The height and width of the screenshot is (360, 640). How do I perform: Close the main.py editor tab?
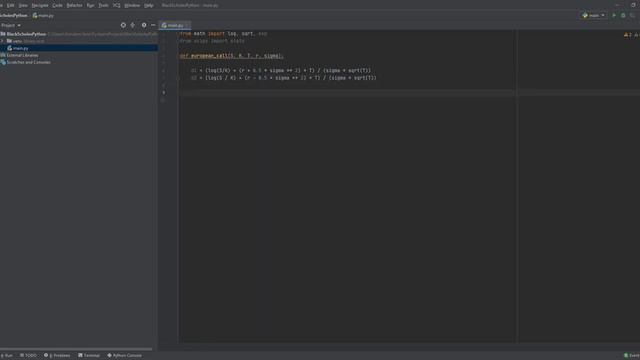(187, 25)
